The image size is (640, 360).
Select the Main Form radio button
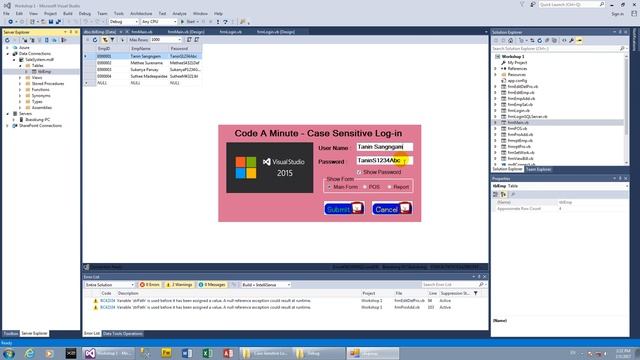[x=329, y=187]
